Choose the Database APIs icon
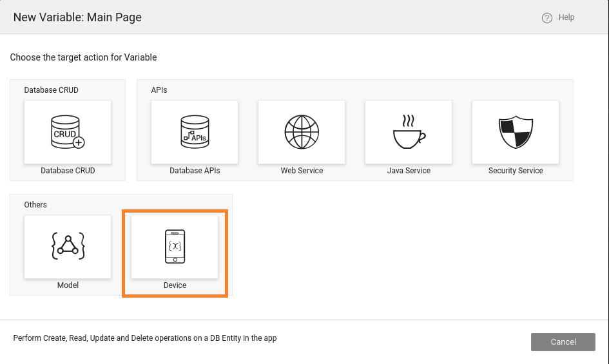The image size is (609, 364). (x=195, y=131)
